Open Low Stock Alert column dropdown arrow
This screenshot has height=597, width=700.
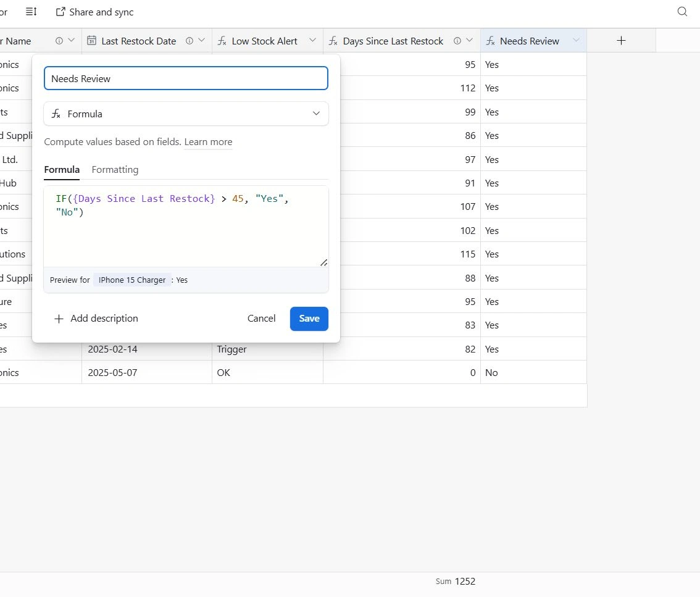click(x=312, y=41)
